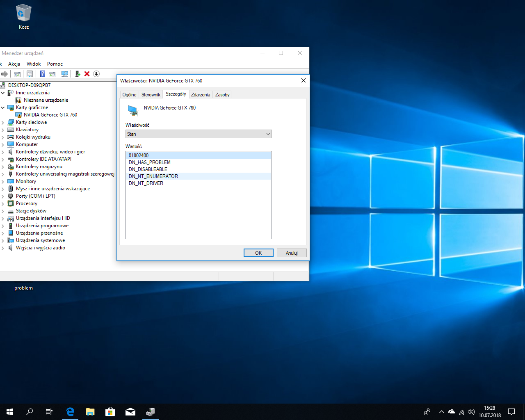
Task: Close the NVIDIA properties dialog
Action: pyautogui.click(x=304, y=80)
